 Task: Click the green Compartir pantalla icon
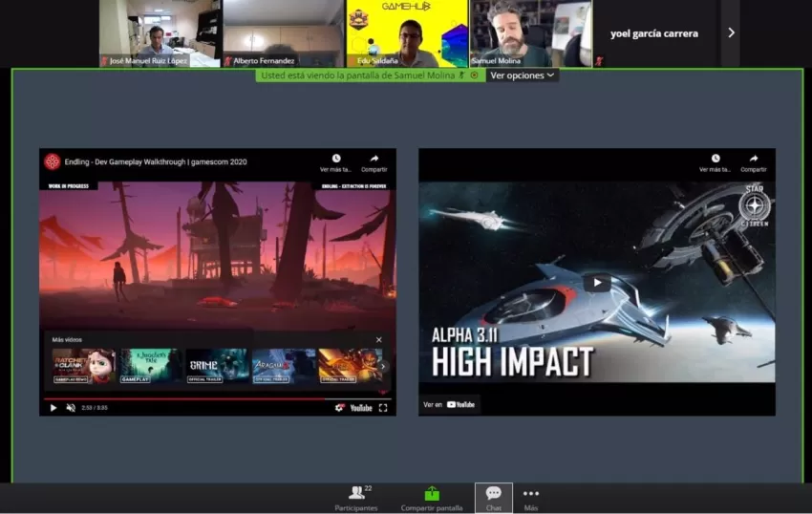[432, 493]
